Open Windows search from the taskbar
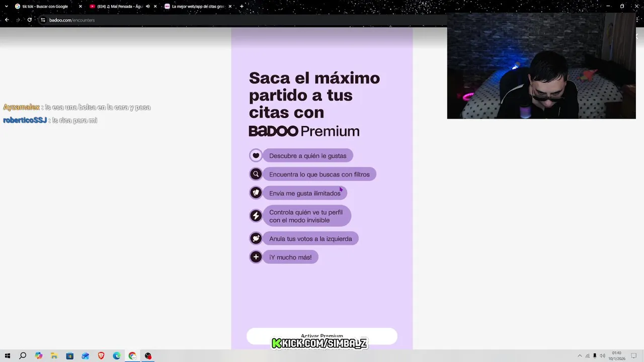This screenshot has height=362, width=644. (x=23, y=356)
